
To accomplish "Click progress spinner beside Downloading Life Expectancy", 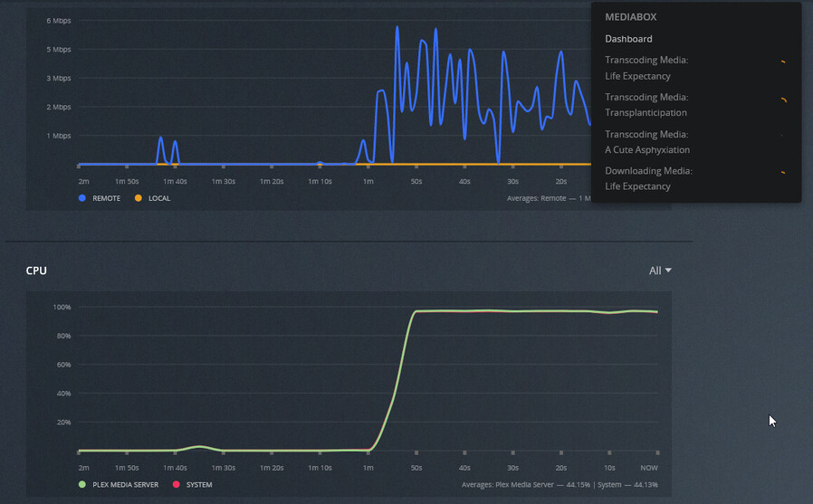I will click(x=783, y=173).
